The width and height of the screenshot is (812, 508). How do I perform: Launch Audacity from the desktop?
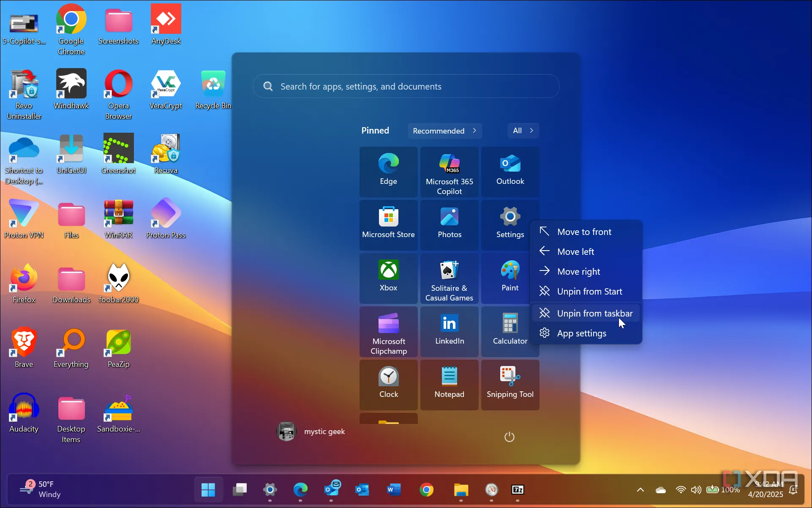(24, 408)
